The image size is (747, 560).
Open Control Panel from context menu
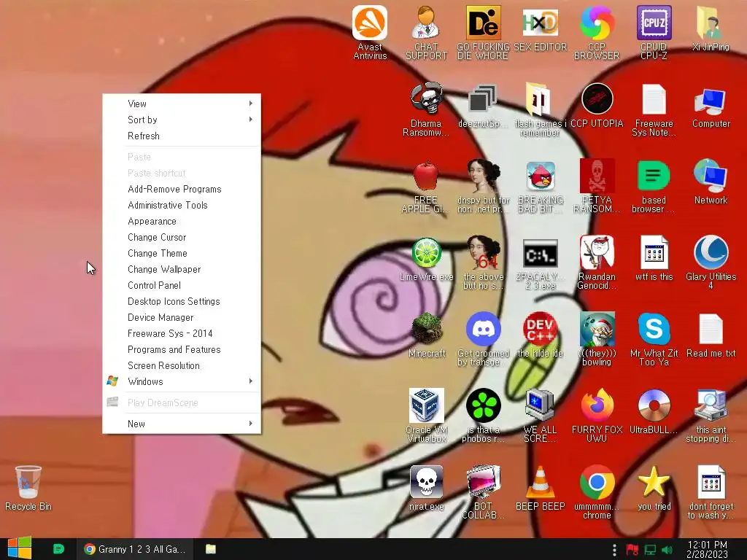pyautogui.click(x=182, y=285)
